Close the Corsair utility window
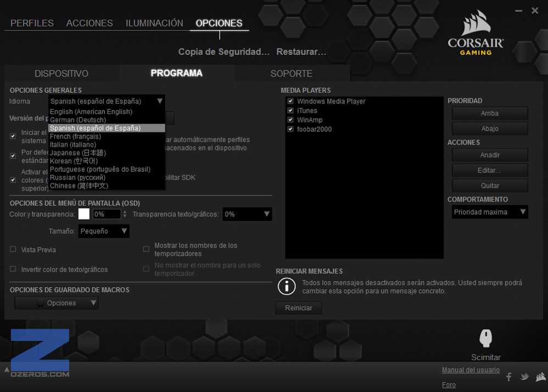This screenshot has width=548, height=392. coord(535,11)
